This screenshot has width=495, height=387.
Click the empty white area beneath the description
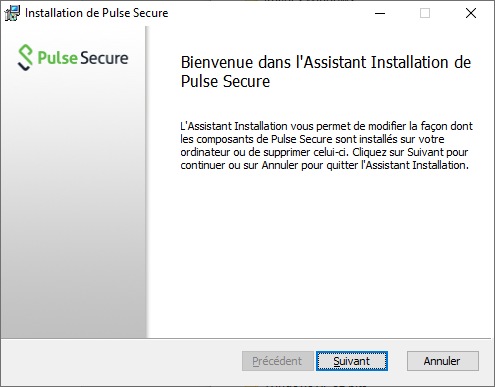pos(320,253)
